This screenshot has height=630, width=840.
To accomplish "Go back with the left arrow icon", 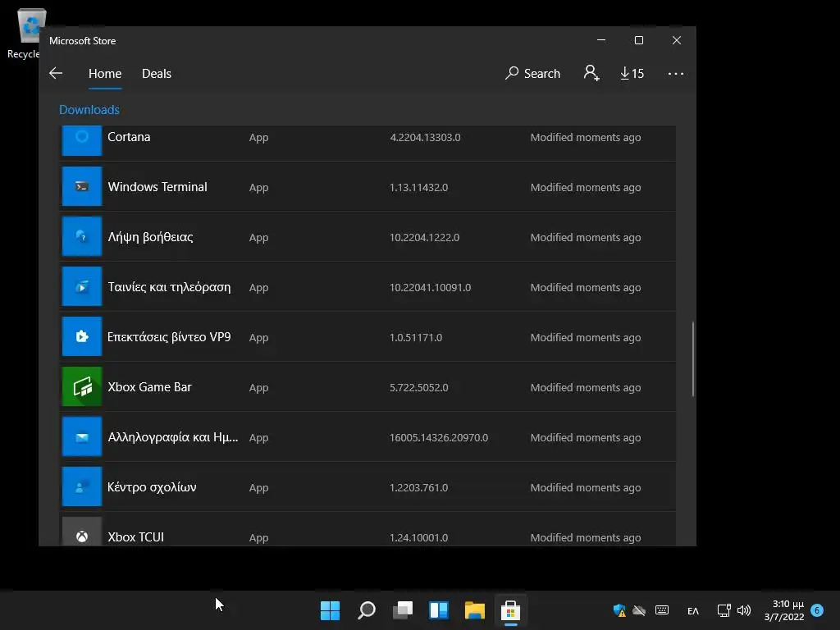I will coord(56,73).
